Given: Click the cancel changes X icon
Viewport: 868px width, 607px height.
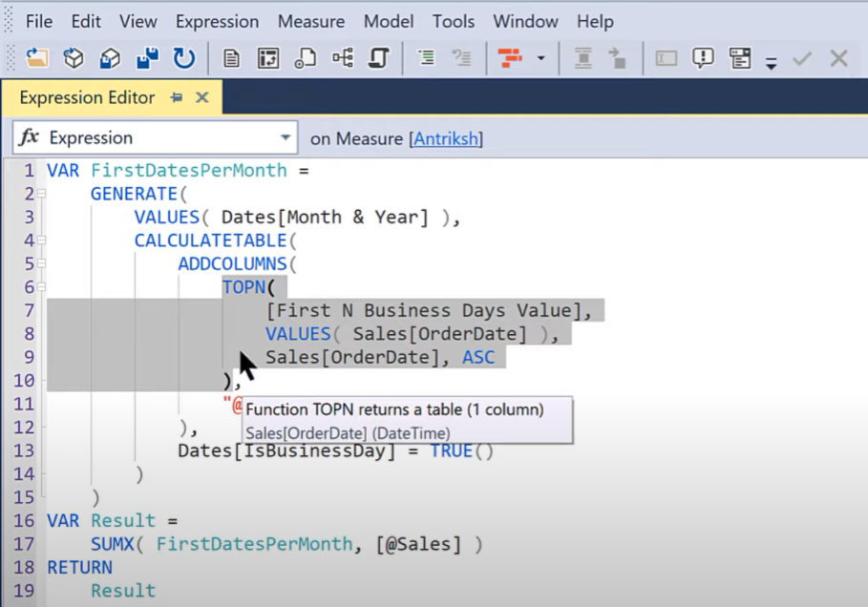Looking at the screenshot, I should coord(838,58).
